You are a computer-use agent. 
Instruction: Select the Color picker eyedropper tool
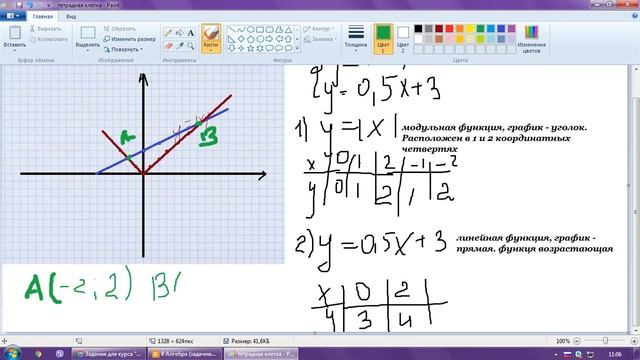180,46
